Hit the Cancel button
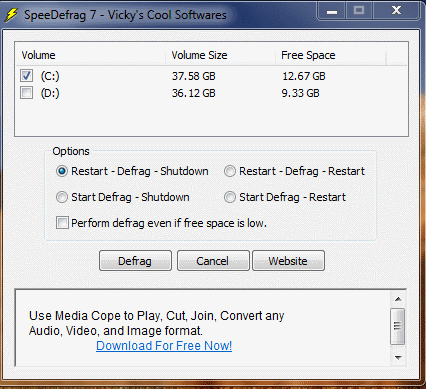This screenshot has width=426, height=389. (x=213, y=261)
